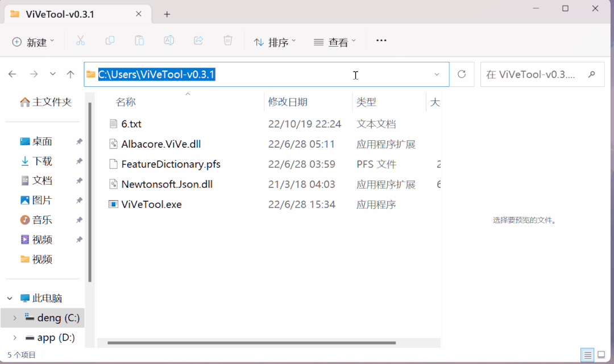Click date 21/3/18 04:03
Viewport: 614px width, 364px height.
[301, 184]
